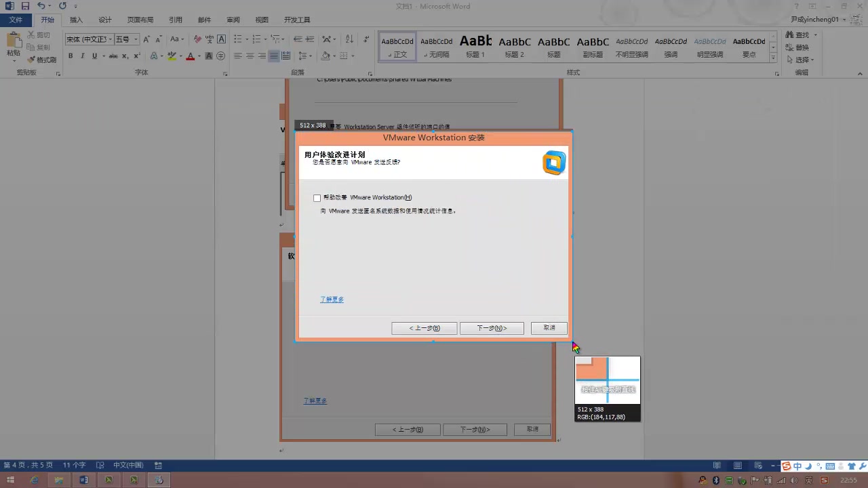Apply distributed alignment
This screenshot has width=868, height=488.
(285, 56)
